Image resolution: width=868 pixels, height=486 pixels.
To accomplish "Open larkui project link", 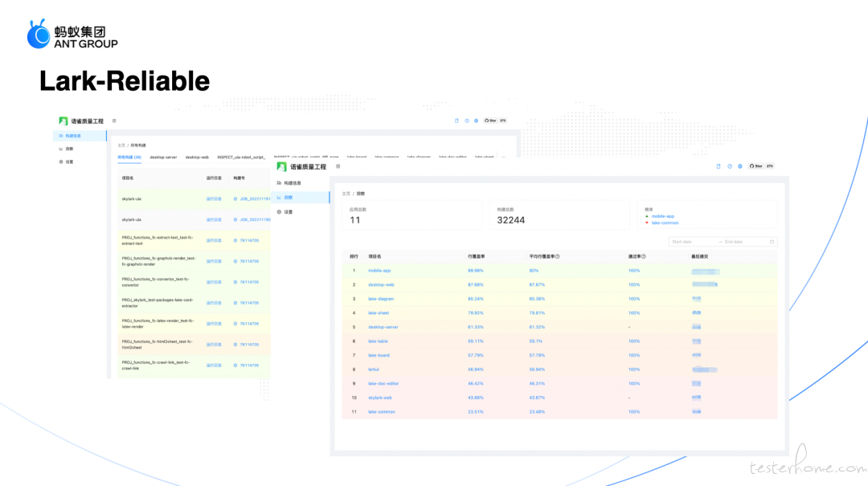I will click(x=374, y=370).
